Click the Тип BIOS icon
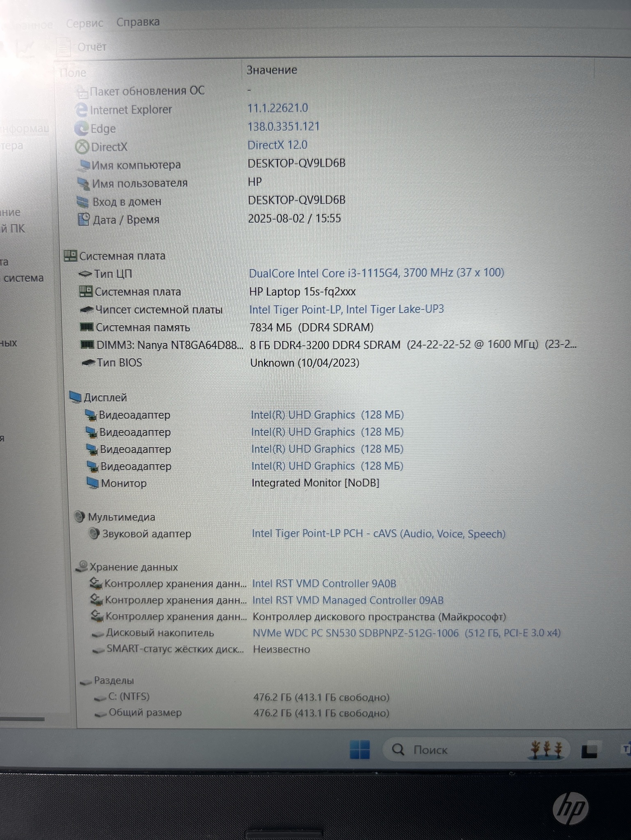Viewport: 631px width, 840px height. coord(89,363)
